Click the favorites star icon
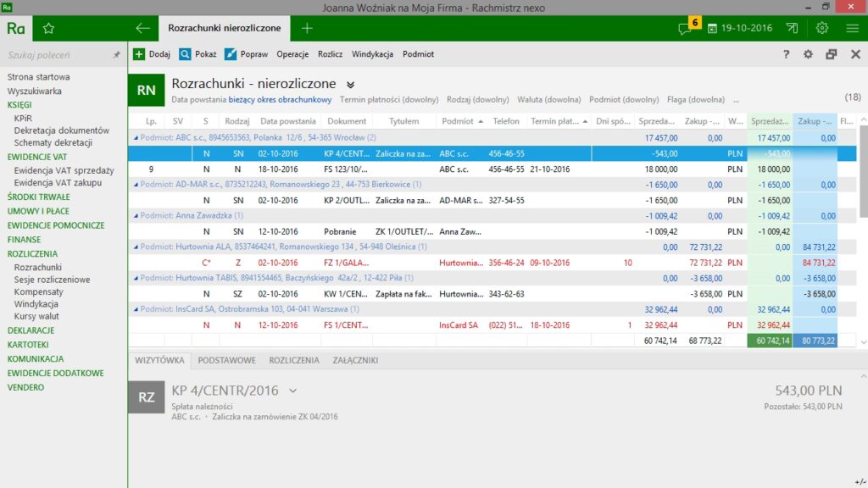This screenshot has height=488, width=868. pyautogui.click(x=48, y=28)
